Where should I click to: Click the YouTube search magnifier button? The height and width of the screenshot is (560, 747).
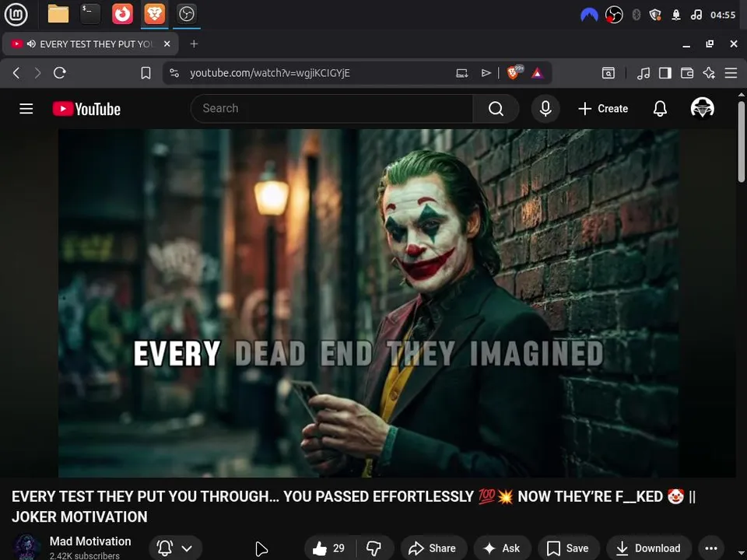[496, 109]
